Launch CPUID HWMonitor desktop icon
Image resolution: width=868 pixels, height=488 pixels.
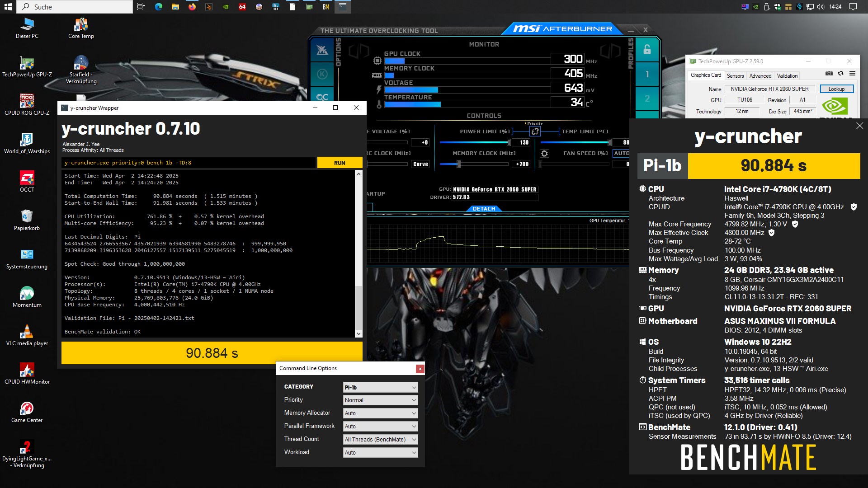point(27,373)
